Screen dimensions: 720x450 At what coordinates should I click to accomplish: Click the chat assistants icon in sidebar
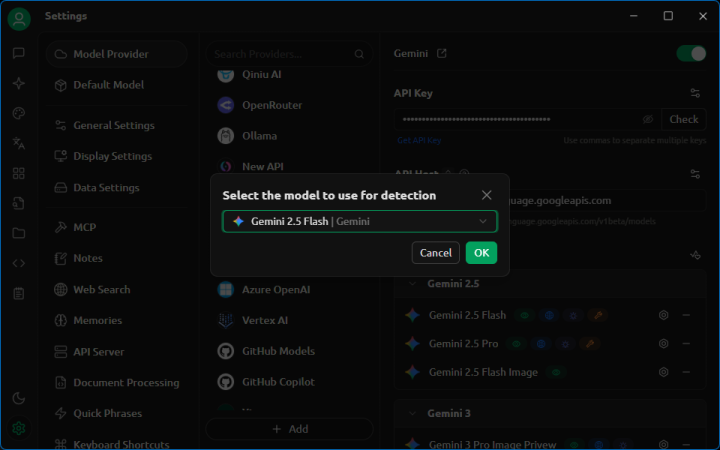click(x=18, y=53)
